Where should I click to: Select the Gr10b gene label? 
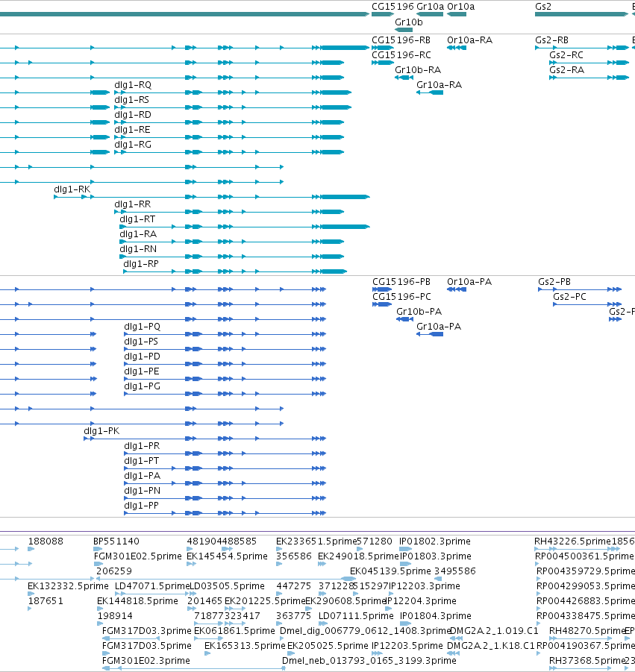(409, 22)
